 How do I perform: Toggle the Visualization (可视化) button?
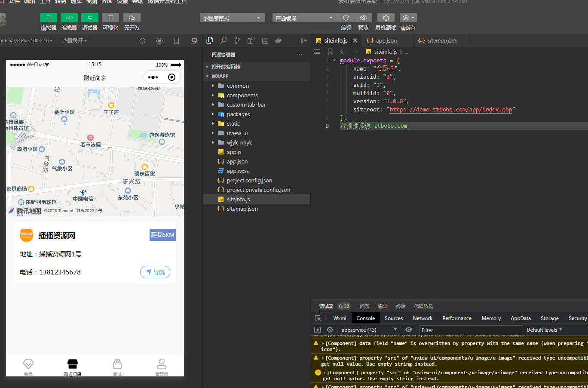(x=110, y=18)
